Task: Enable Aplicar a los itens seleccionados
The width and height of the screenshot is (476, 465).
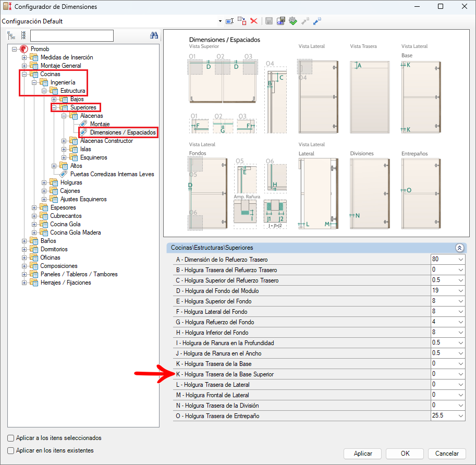Action: pos(11,438)
